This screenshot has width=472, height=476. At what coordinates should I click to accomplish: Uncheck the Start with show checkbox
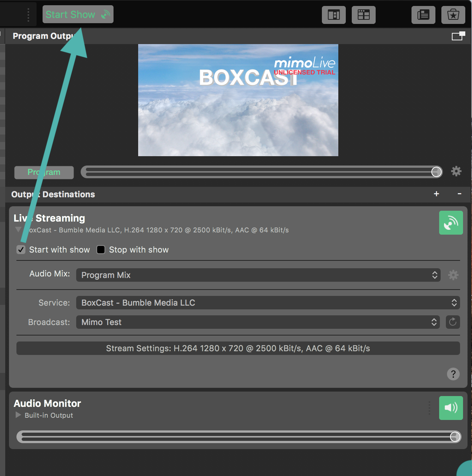tap(21, 250)
